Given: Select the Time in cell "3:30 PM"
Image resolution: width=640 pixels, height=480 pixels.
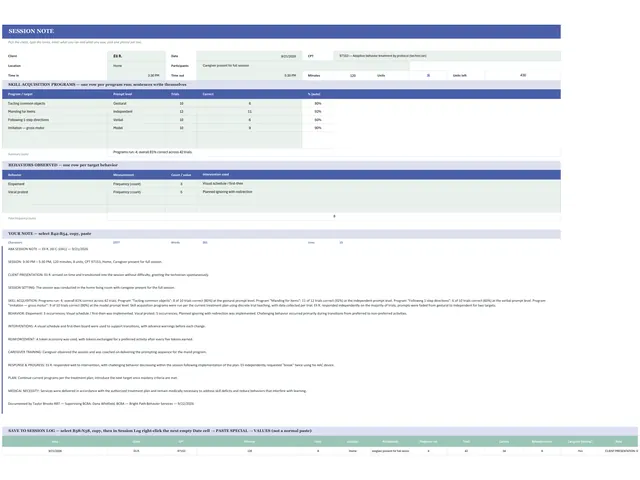Looking at the screenshot, I should click(136, 76).
